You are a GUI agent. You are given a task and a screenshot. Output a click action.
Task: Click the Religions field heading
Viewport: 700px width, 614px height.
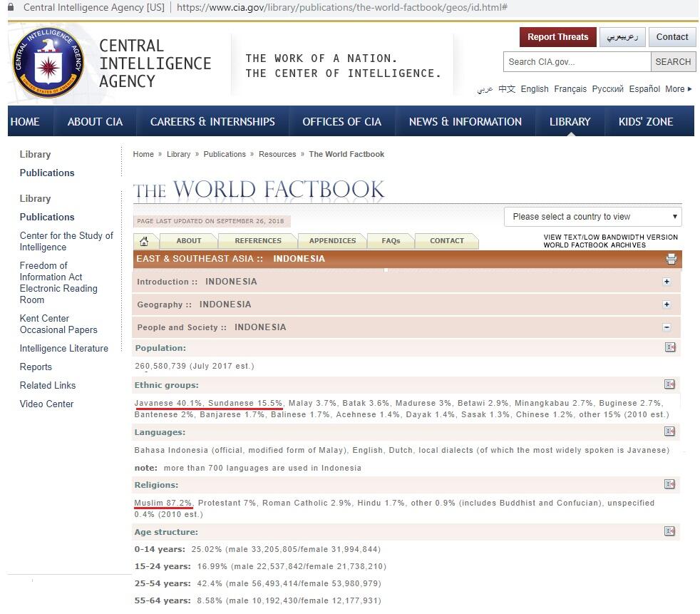point(156,485)
